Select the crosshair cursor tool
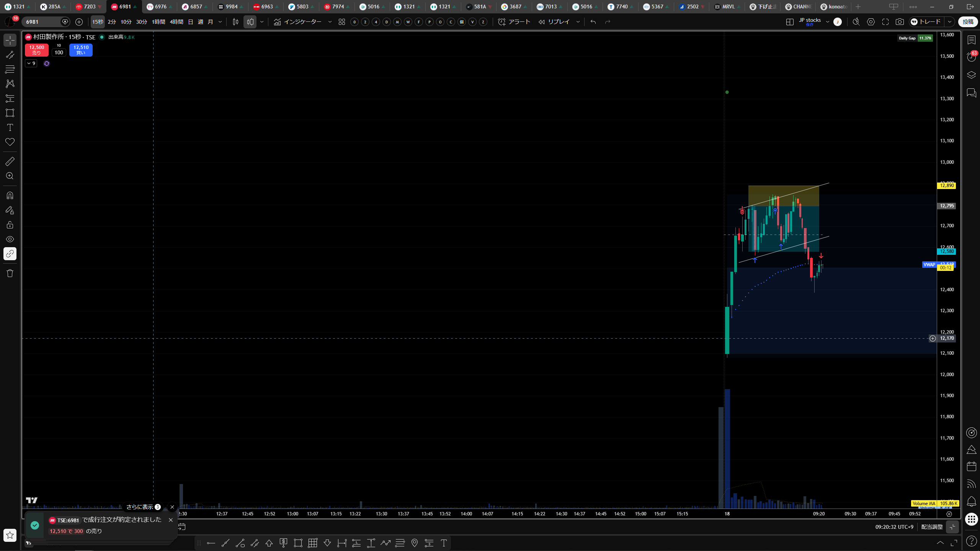This screenshot has width=980, height=551. tap(10, 40)
